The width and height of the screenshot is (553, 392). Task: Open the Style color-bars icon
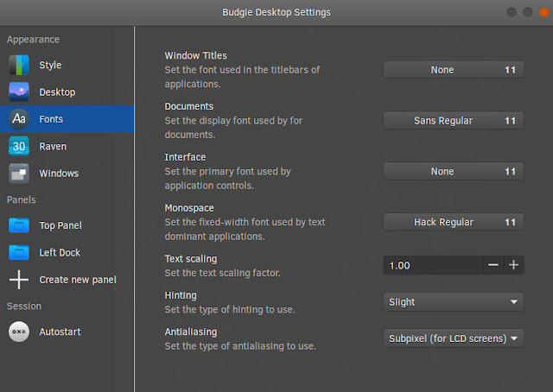(x=19, y=65)
